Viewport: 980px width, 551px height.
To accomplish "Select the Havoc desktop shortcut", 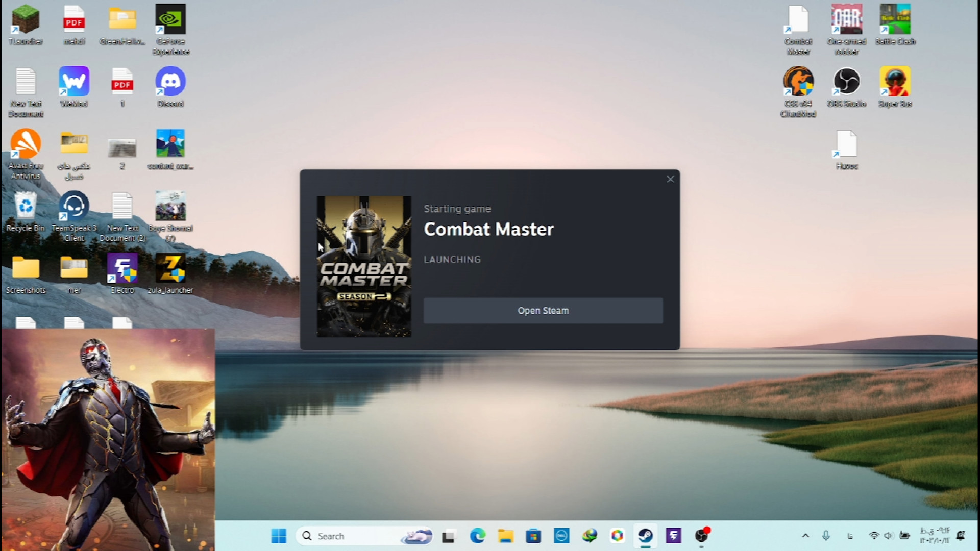I will [x=847, y=149].
